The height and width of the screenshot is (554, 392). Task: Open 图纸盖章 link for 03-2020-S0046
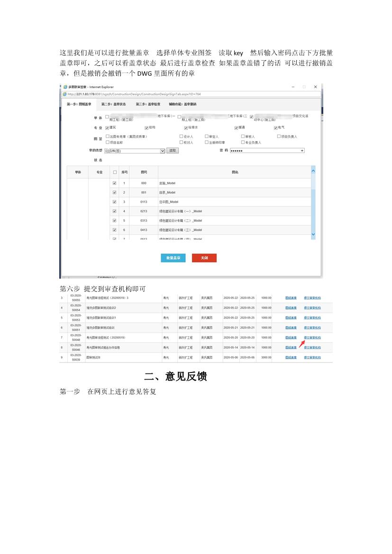[291, 347]
